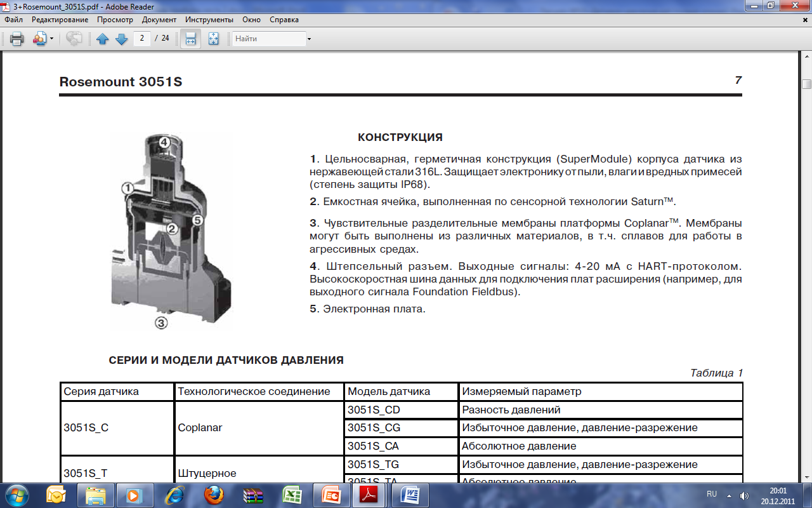
Task: Click the КОНСТРУКЦИЯ heading
Action: 400,138
